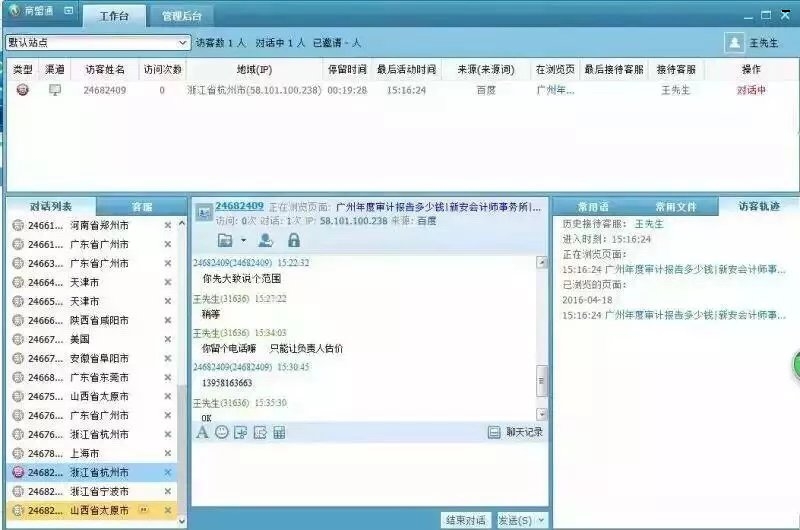The image size is (800, 530).
Task: Open the font format tool
Action: (202, 433)
